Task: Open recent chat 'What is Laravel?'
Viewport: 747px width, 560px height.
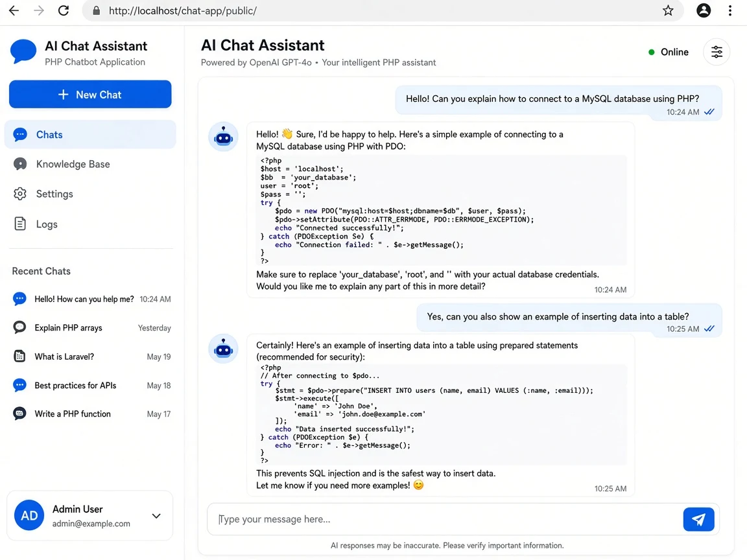Action: click(91, 356)
